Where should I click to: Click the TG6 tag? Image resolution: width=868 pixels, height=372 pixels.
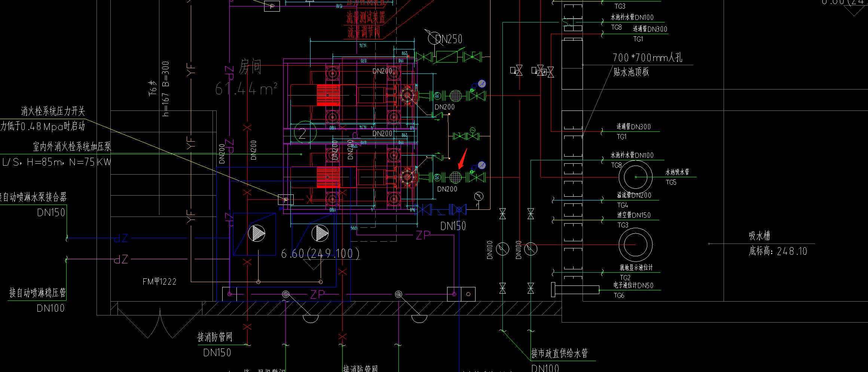(619, 296)
